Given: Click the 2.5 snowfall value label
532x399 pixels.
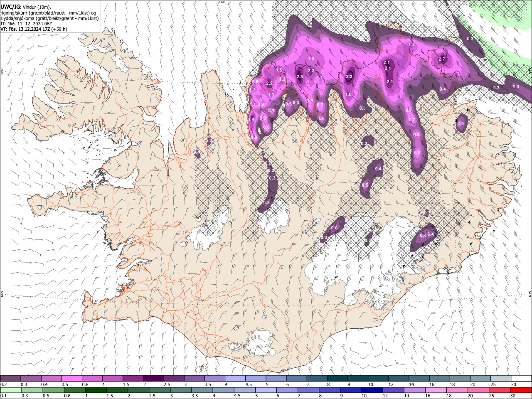Looking at the screenshot, I should click(x=300, y=76).
